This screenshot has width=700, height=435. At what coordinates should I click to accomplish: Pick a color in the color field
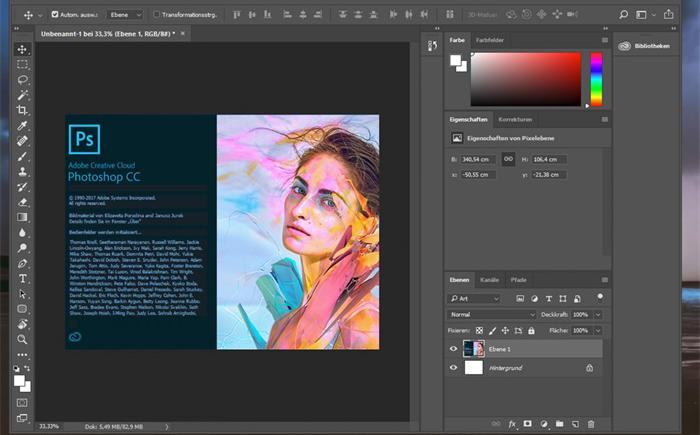(x=526, y=79)
